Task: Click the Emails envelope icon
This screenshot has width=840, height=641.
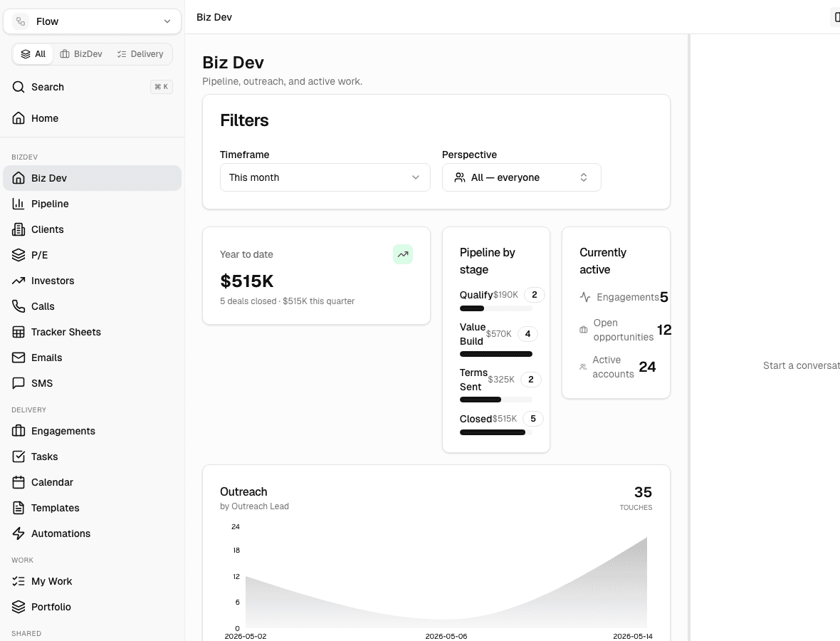Action: pos(19,358)
